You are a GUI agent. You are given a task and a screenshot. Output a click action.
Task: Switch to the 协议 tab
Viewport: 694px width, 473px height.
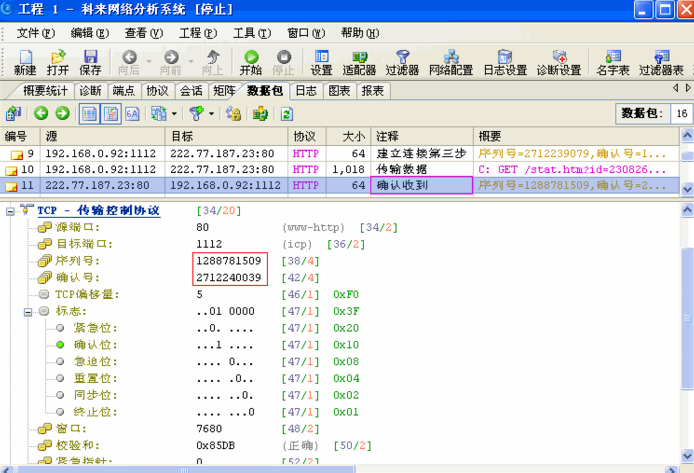click(157, 91)
